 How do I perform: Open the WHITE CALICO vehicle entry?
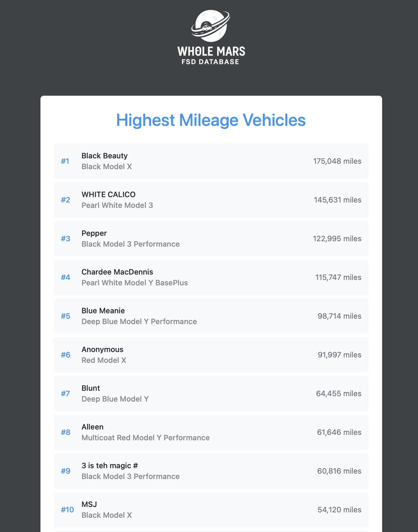[x=211, y=200]
